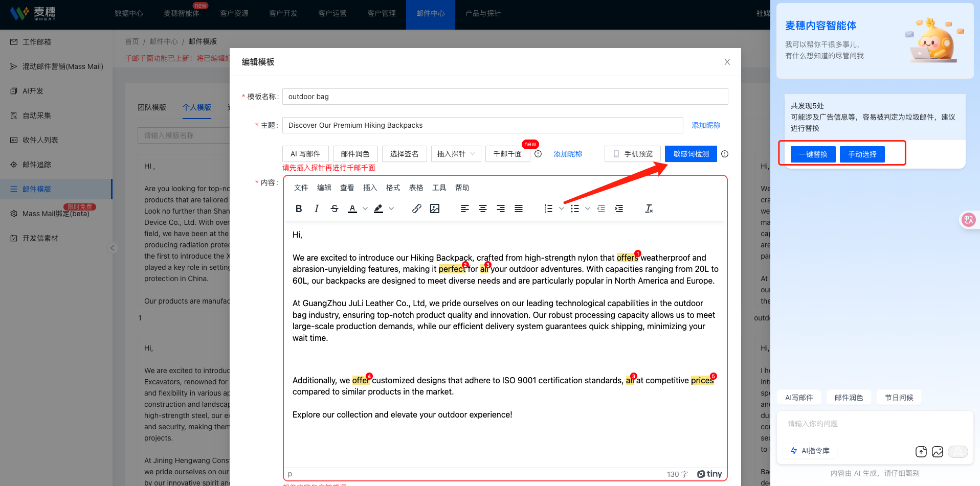The image size is (980, 486).
Task: Click the 选择签名 button
Action: point(404,154)
